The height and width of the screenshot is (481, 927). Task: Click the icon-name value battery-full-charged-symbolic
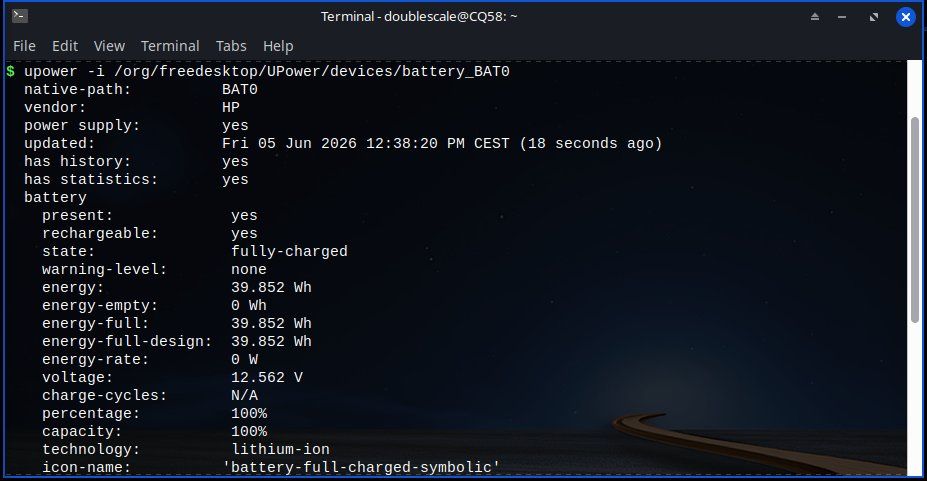click(x=362, y=467)
